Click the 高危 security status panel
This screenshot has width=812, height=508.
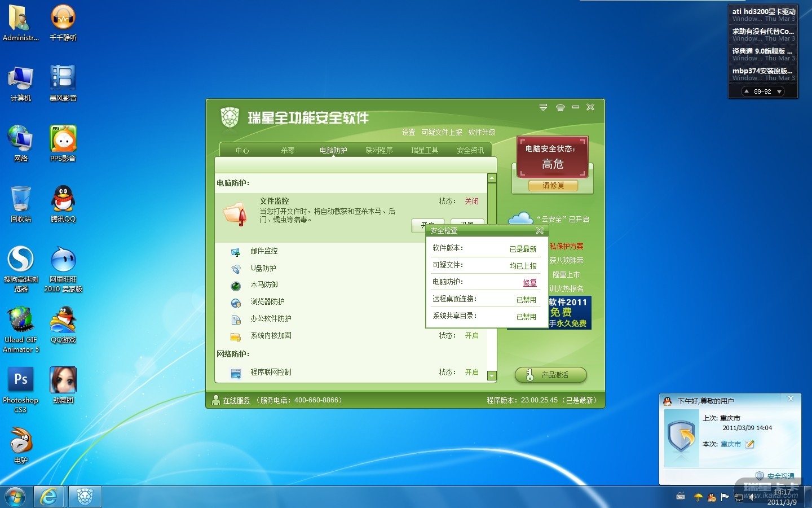pyautogui.click(x=553, y=157)
